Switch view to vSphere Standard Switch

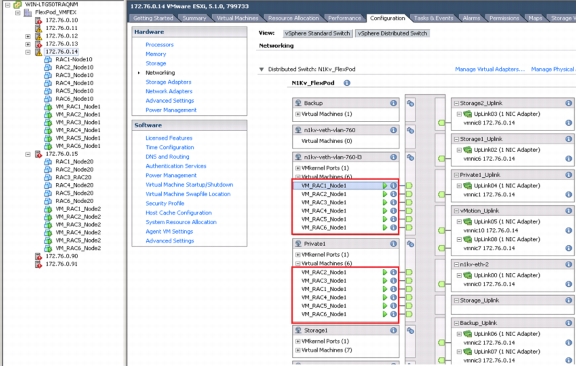[317, 33]
